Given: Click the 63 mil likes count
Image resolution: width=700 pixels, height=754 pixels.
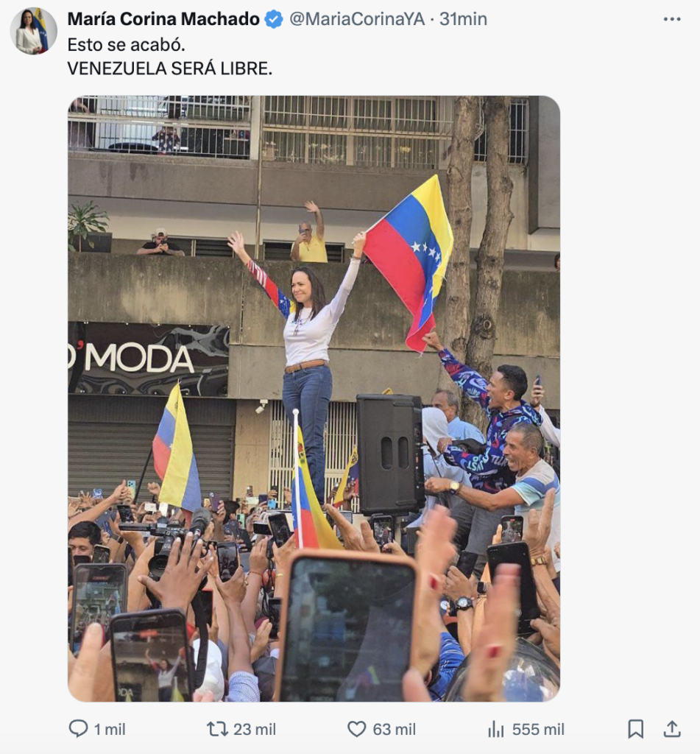Looking at the screenshot, I should (395, 730).
